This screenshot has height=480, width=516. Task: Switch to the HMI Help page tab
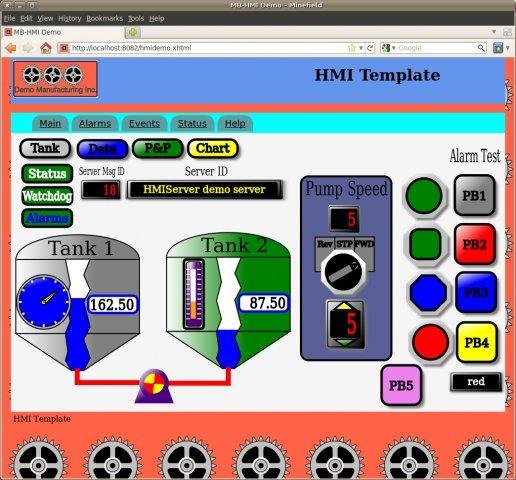tap(235, 124)
